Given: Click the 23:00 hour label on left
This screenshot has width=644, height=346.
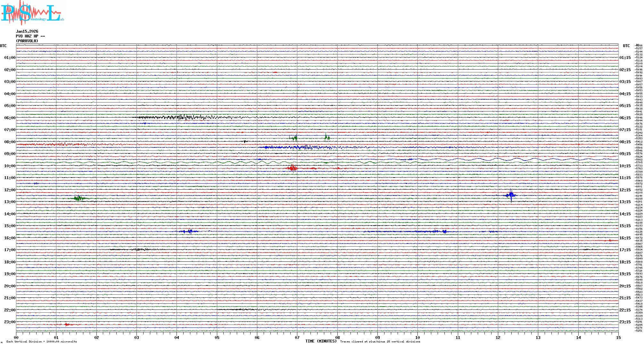Looking at the screenshot, I should (10, 322).
